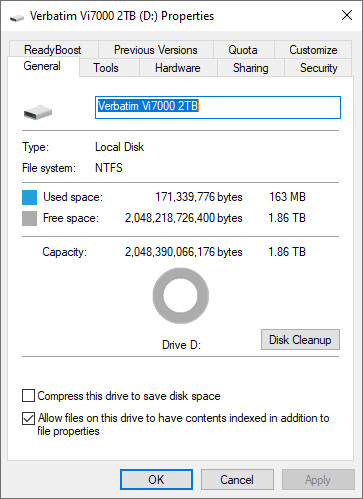363x499 pixels.
Task: Click the Cancel button
Action: (x=237, y=480)
